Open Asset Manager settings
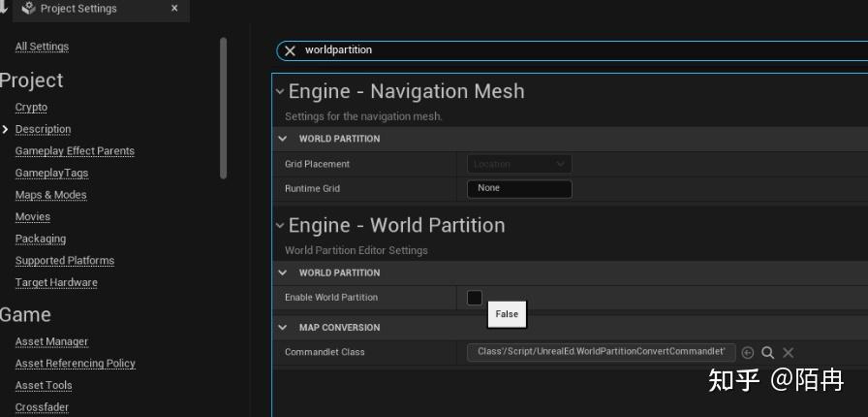Screen dimensions: 868x417 tap(51, 341)
